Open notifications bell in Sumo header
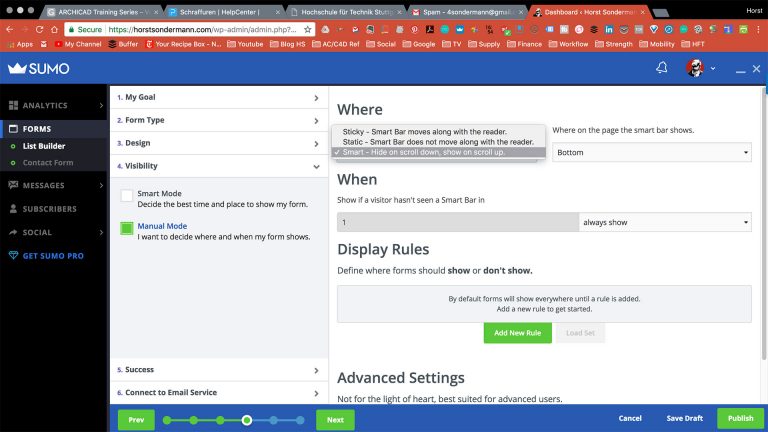This screenshot has height=432, width=768. click(x=661, y=68)
